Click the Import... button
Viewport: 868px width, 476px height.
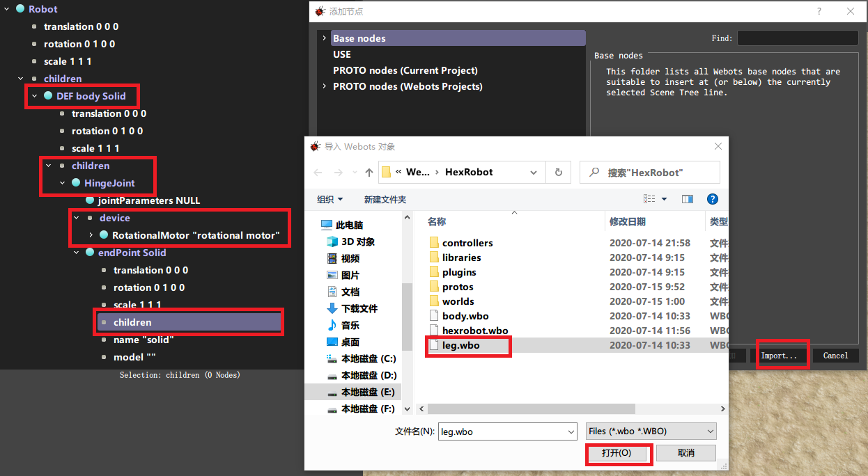[782, 355]
